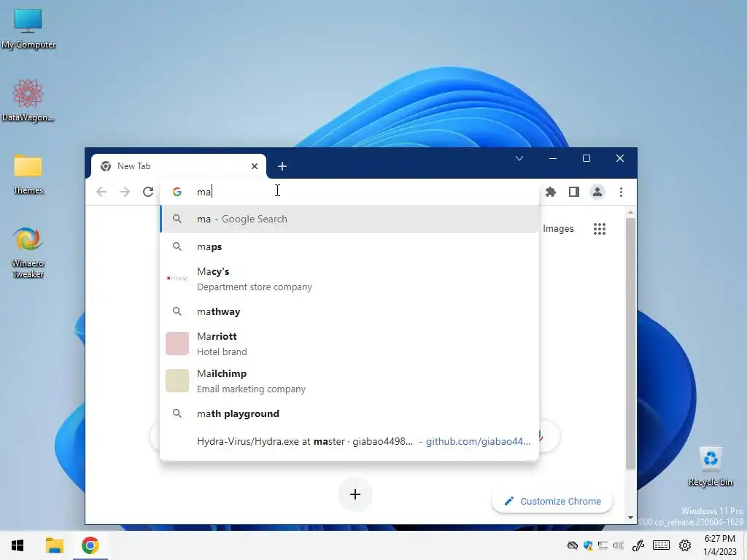
Task: Click the muted volume tray icon
Action: tap(619, 545)
